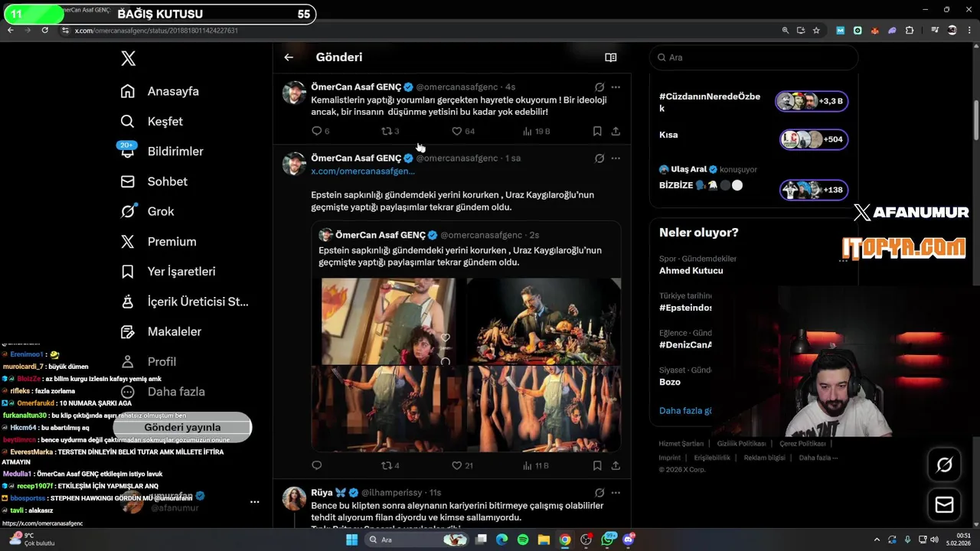Open Discord from the taskbar

629,540
